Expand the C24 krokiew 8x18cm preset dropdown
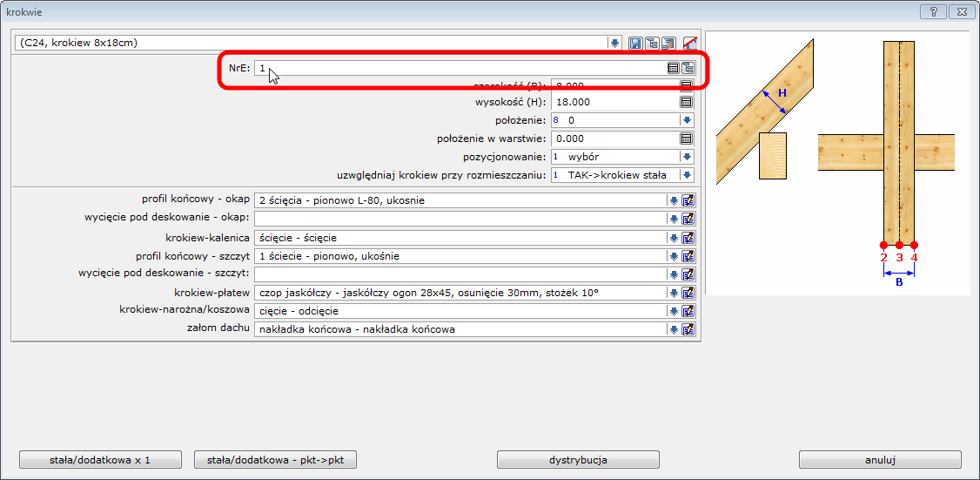 pyautogui.click(x=614, y=43)
